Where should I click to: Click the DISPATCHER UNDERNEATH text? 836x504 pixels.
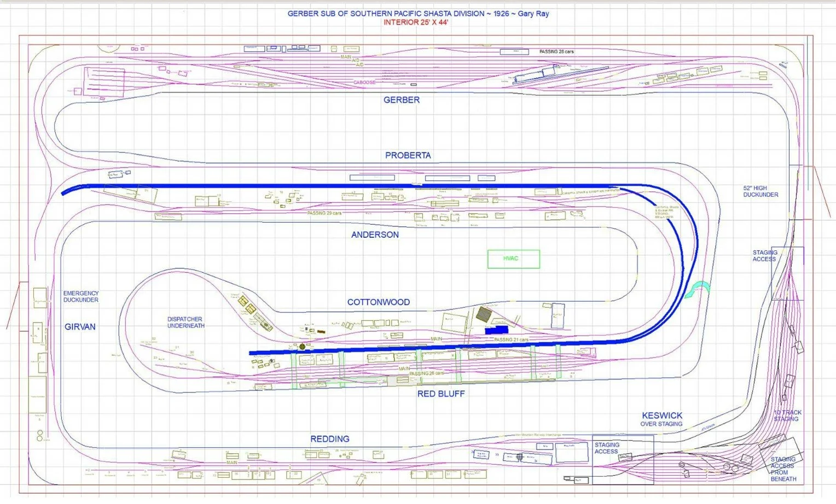pos(185,322)
